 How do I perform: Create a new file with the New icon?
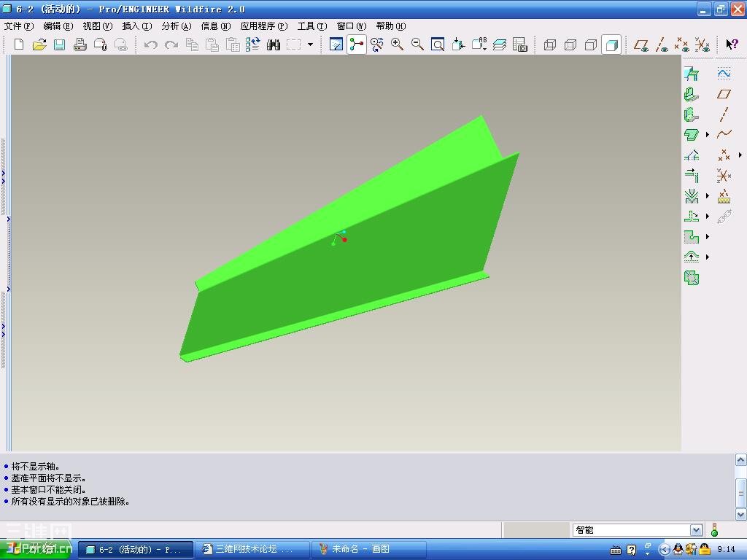point(19,44)
